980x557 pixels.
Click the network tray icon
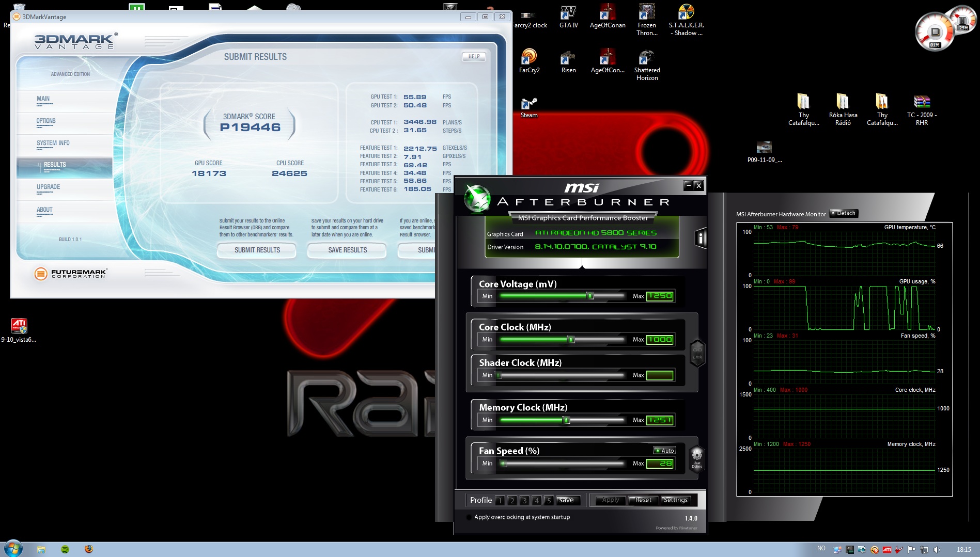(x=924, y=549)
